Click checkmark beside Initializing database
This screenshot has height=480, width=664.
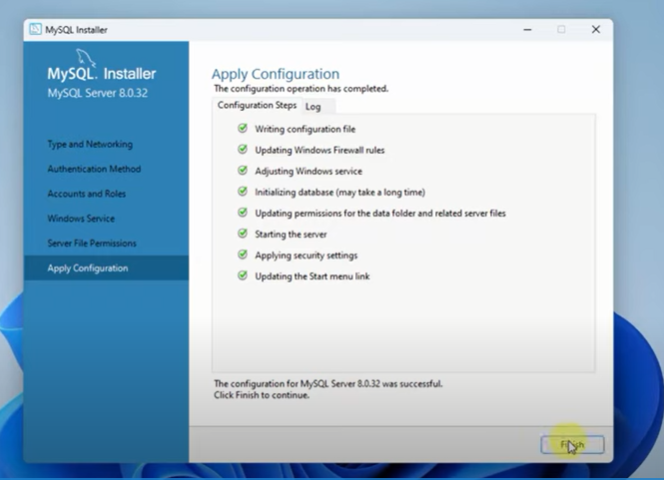243,191
